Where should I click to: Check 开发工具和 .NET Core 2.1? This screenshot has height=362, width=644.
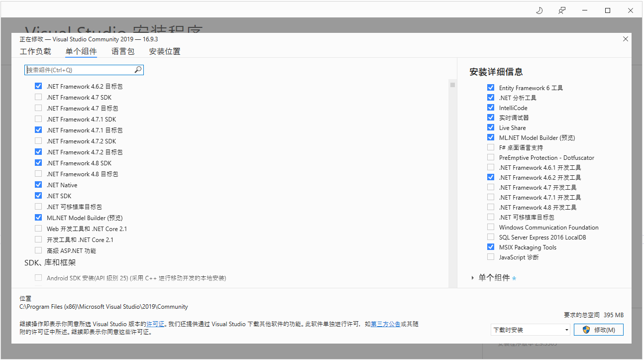click(x=38, y=240)
